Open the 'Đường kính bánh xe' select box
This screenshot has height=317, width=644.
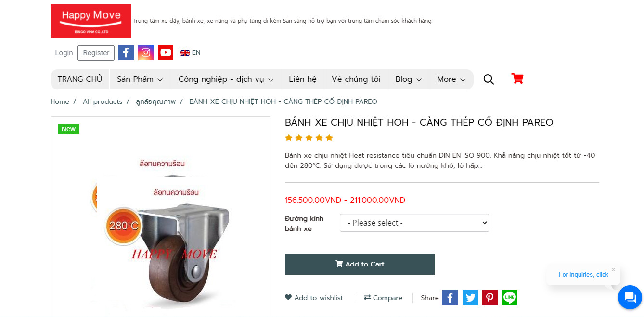pos(414,223)
